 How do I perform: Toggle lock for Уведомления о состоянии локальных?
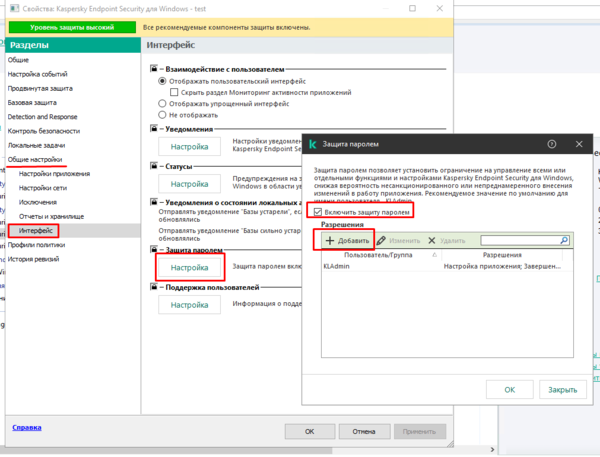tap(154, 202)
